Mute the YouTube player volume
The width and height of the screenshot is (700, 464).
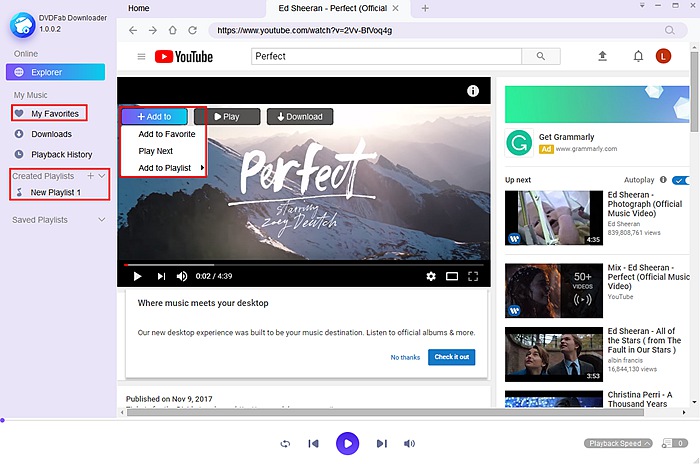pos(182,276)
